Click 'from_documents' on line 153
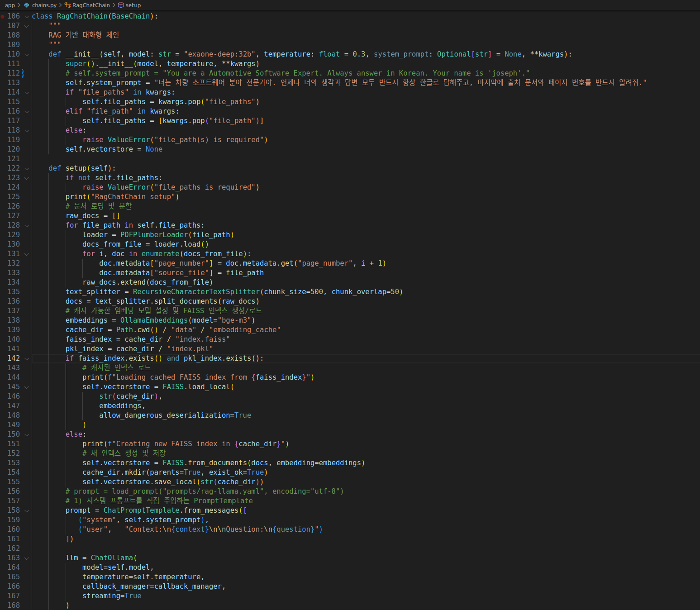This screenshot has width=700, height=610. [218, 463]
